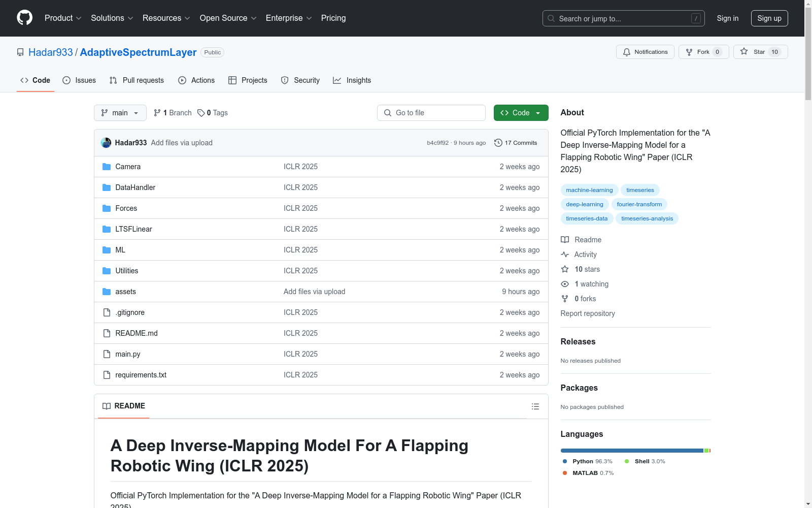Click the requirements.txt file icon
The width and height of the screenshot is (812, 508).
(107, 375)
